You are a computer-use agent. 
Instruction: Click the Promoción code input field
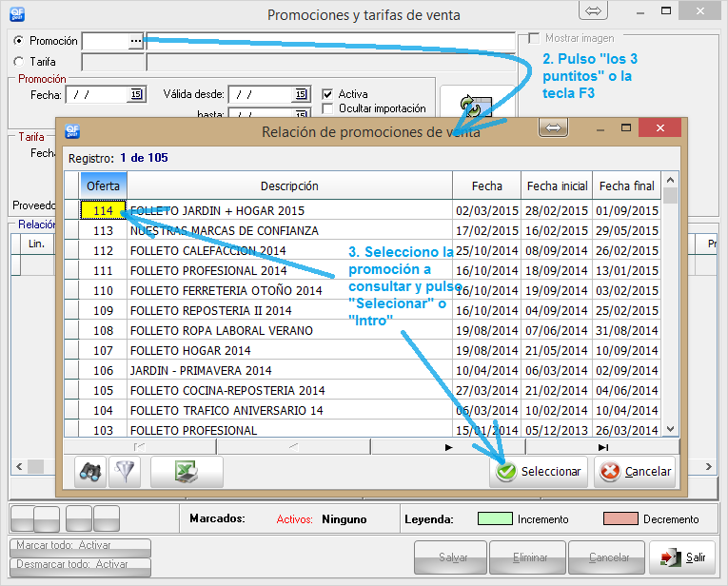click(106, 41)
